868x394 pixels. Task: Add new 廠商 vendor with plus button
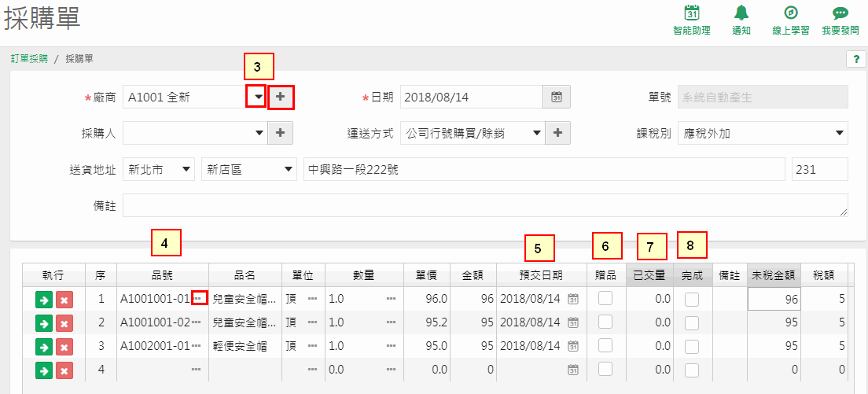click(x=281, y=97)
